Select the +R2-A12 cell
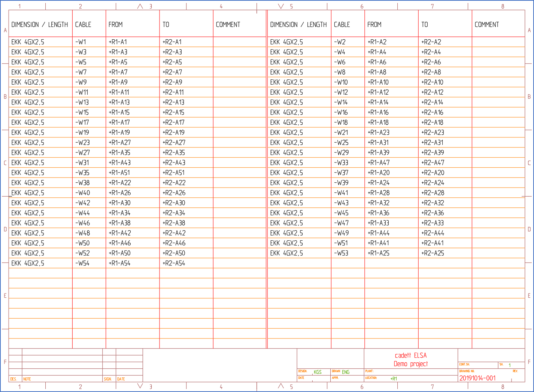534x392 pixels. [x=432, y=92]
